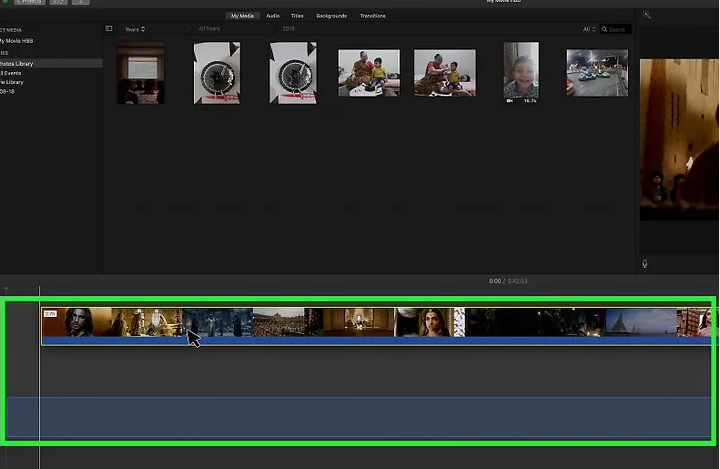Click the 2018 breadcrumb
This screenshot has width=720, height=469.
(x=288, y=28)
